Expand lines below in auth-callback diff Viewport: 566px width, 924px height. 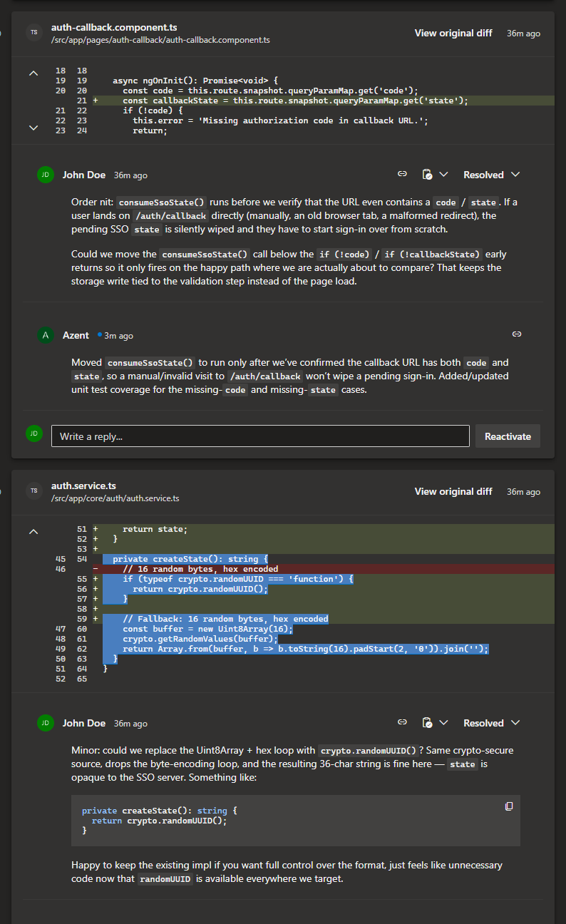point(34,128)
